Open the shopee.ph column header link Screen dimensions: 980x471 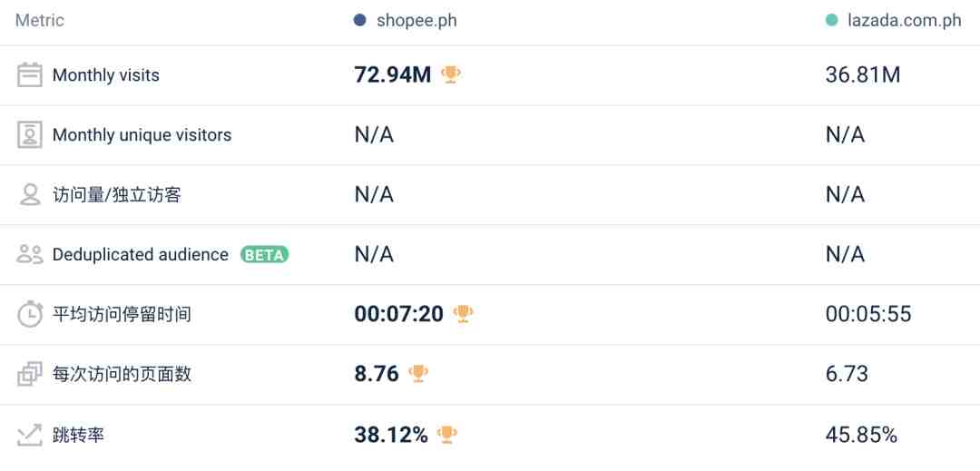[x=416, y=21]
